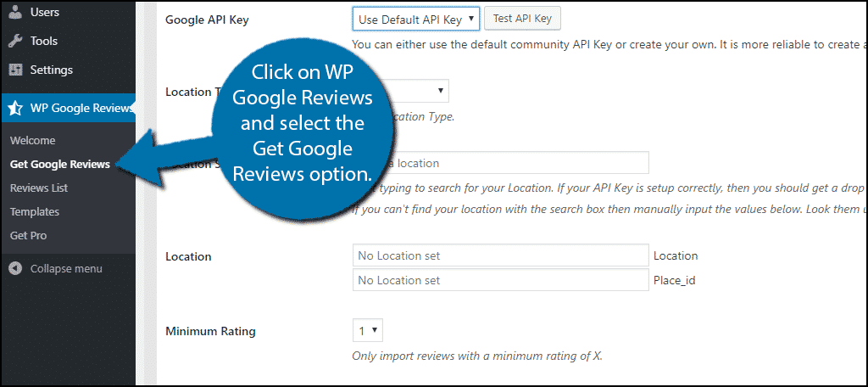Click the Settings sliders icon

pyautogui.click(x=15, y=70)
